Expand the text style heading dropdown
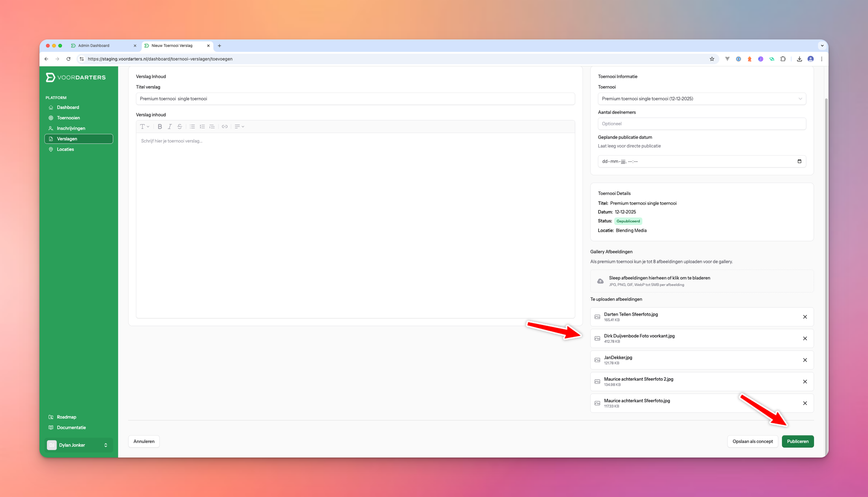Viewport: 868px width, 497px height. pos(144,127)
